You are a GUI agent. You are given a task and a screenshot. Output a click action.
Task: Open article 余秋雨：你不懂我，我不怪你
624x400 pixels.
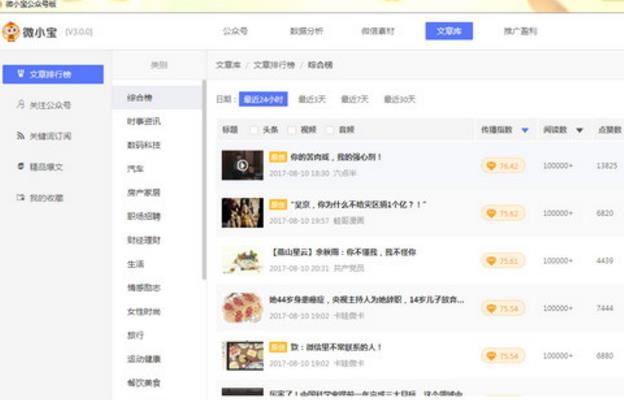click(343, 252)
